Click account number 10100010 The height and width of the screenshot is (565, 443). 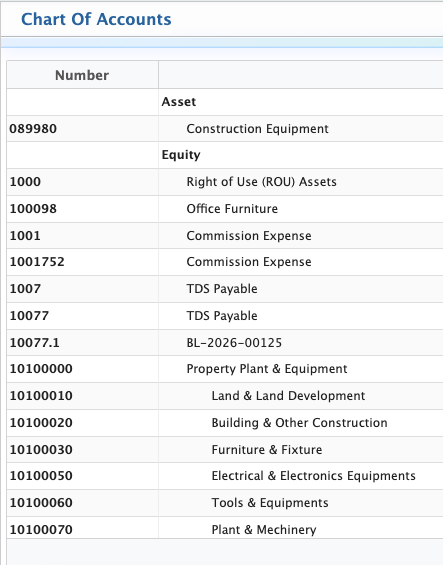click(x=41, y=396)
